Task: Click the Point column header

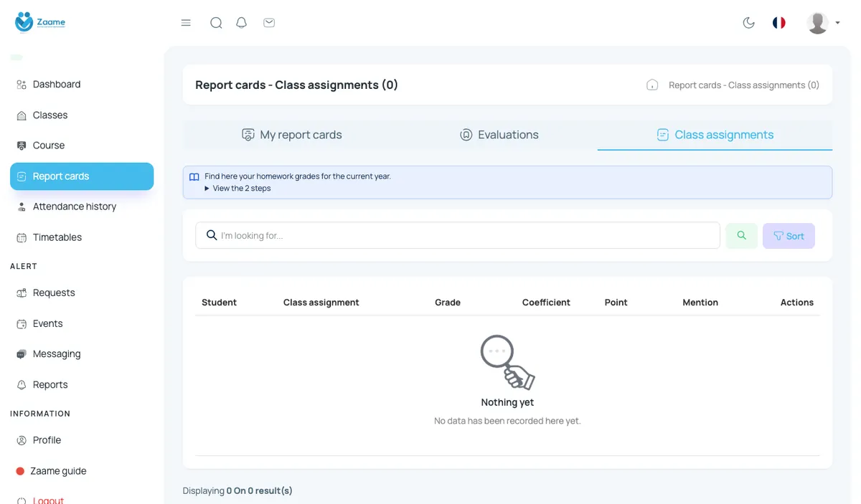Action: click(616, 303)
